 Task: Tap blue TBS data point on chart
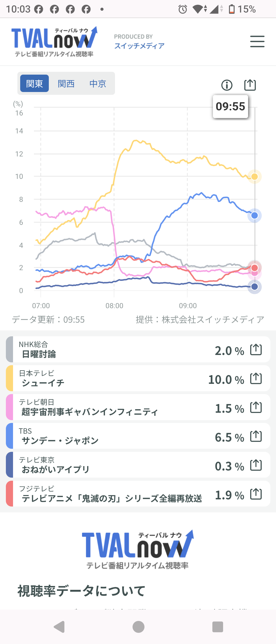point(255,216)
